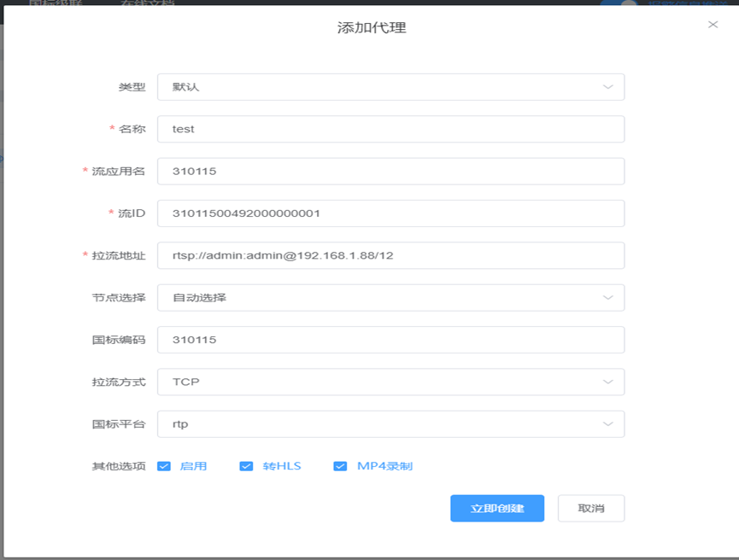Close the 添加代理 dialog with the X icon
739x560 pixels.
coord(713,25)
